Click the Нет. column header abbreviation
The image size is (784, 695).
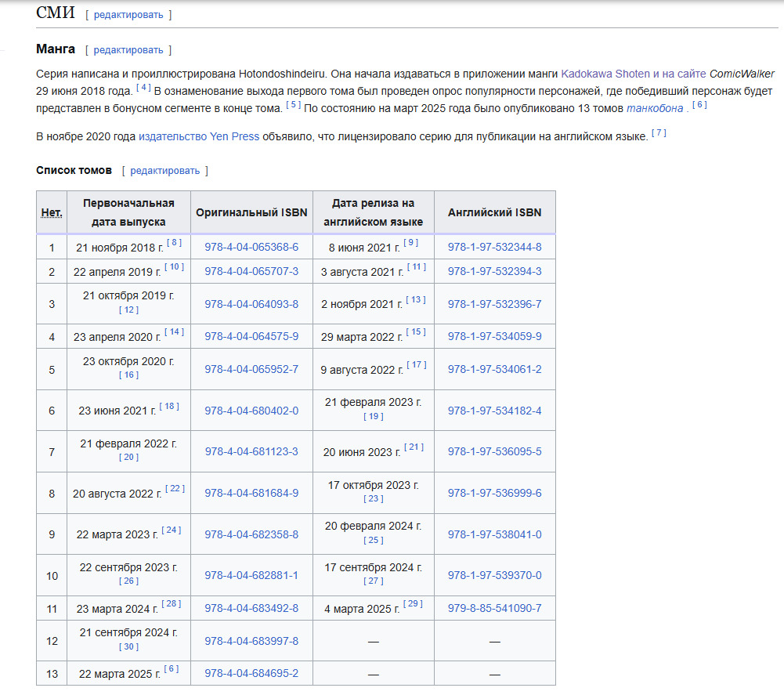coord(52,212)
